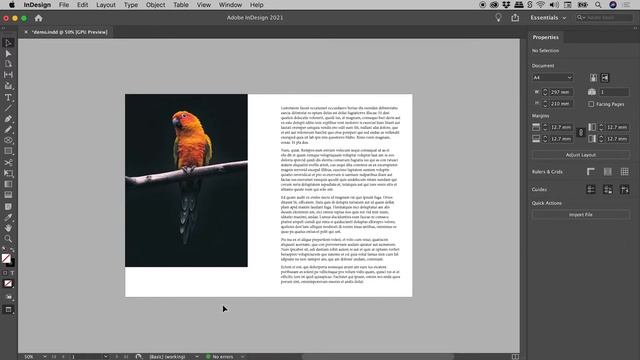This screenshot has height=360, width=640.
Task: Toggle rulers visibility icon
Action: pyautogui.click(x=591, y=172)
